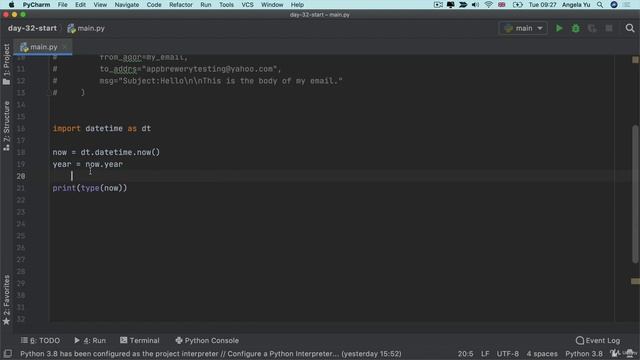Viewport: 640px width, 360px height.
Task: Open the Run menu
Action: click(x=206, y=5)
